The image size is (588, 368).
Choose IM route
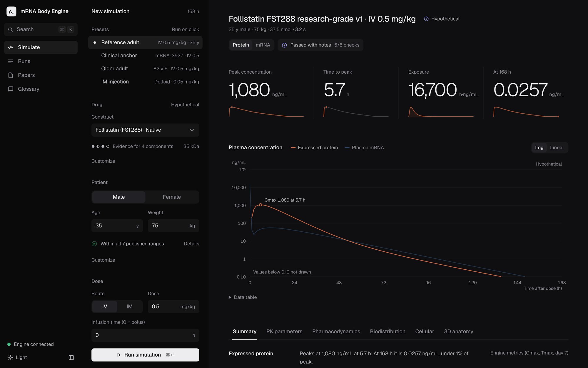pyautogui.click(x=130, y=306)
